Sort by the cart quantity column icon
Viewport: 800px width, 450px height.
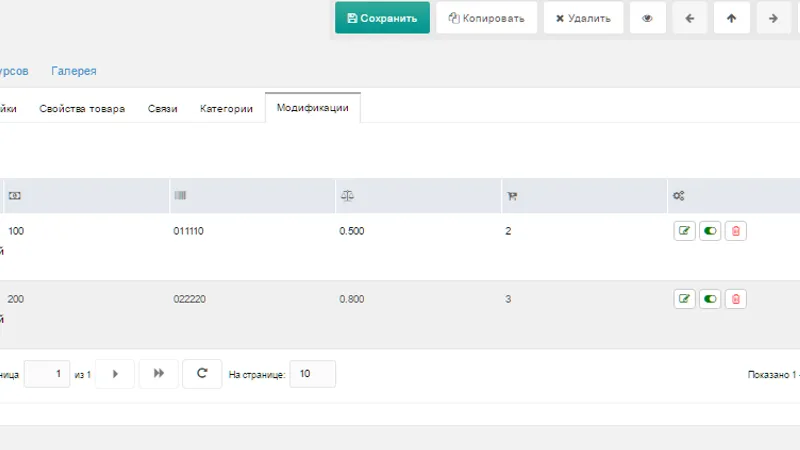point(512,196)
